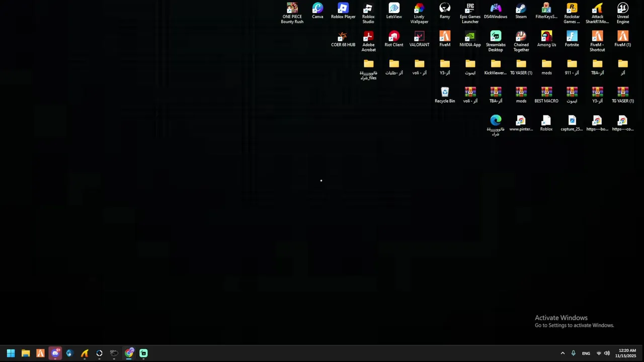Screen dimensions: 644x362
Task: Select the Chained Together icon
Action: click(521, 41)
